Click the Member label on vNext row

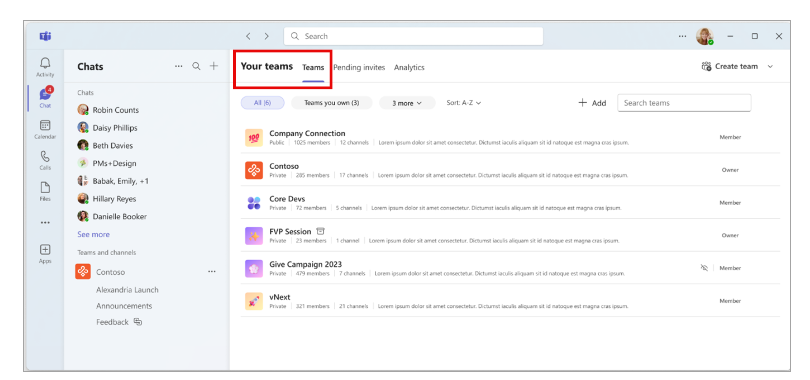[x=730, y=300]
